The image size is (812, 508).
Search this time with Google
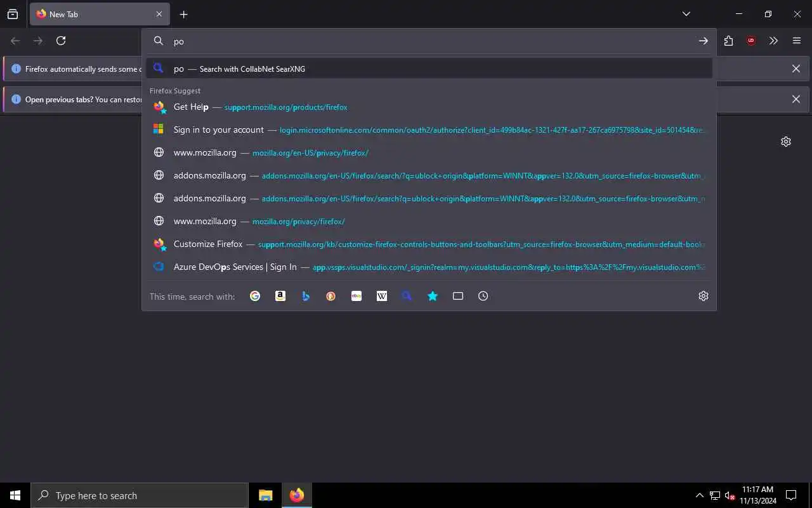255,296
